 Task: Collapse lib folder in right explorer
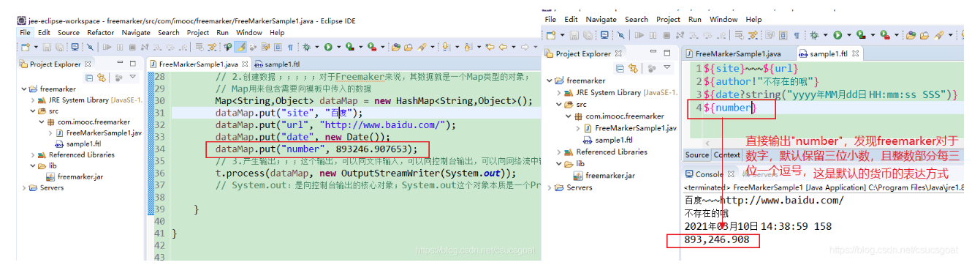click(x=559, y=164)
